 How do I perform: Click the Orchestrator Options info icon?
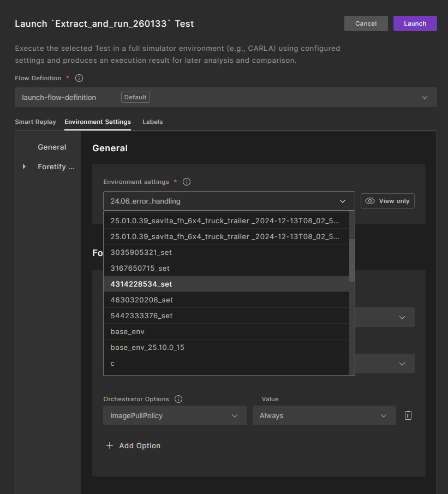[178, 399]
